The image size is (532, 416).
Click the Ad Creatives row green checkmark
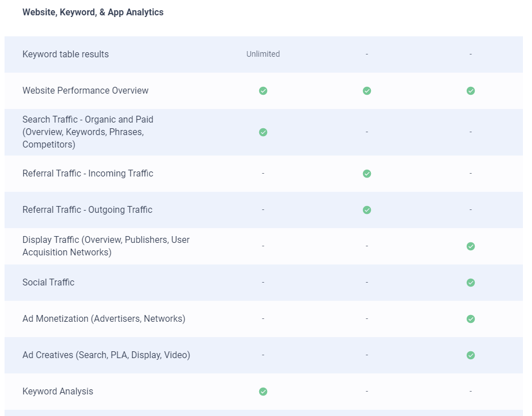(x=470, y=355)
